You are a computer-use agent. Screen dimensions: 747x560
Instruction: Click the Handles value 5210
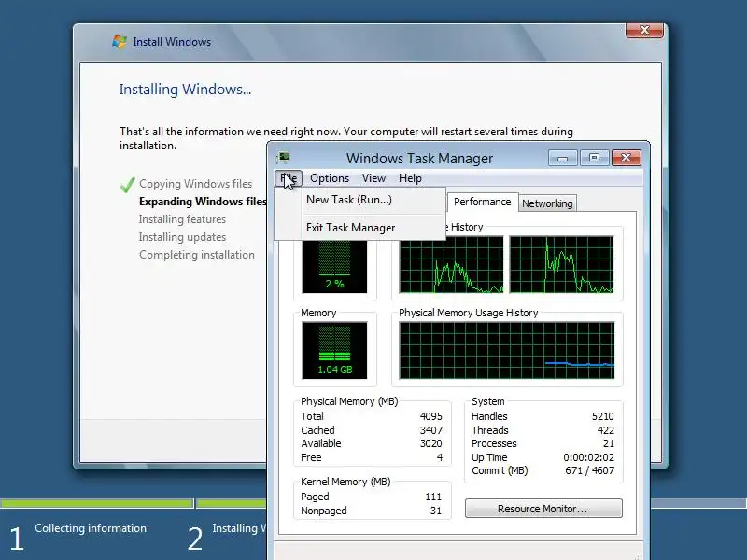tap(602, 416)
